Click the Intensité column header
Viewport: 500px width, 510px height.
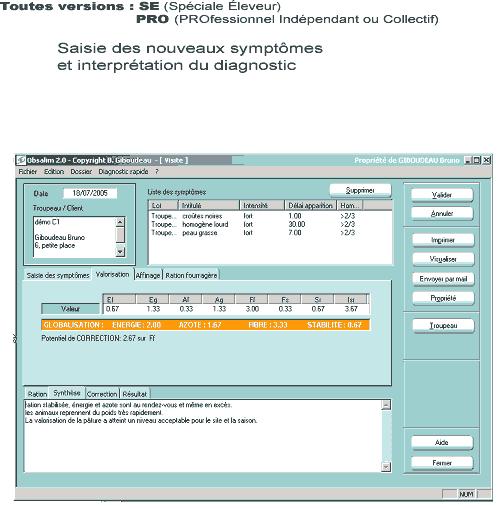[x=262, y=205]
